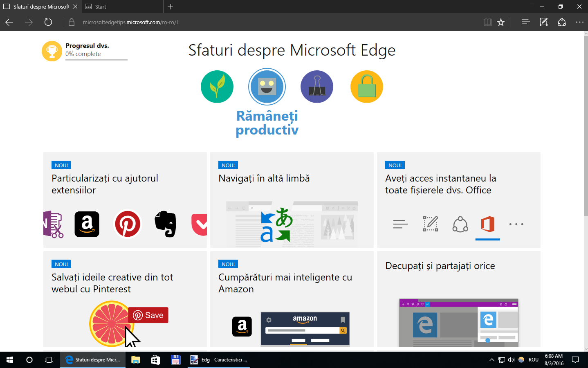Screen dimensions: 588x368
Task: Open 'Particularizați cu ajutorul extensiilor' tip
Action: point(125,200)
